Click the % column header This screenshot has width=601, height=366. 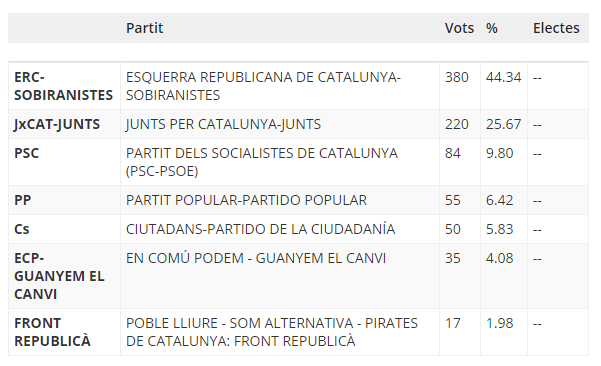pyautogui.click(x=492, y=28)
